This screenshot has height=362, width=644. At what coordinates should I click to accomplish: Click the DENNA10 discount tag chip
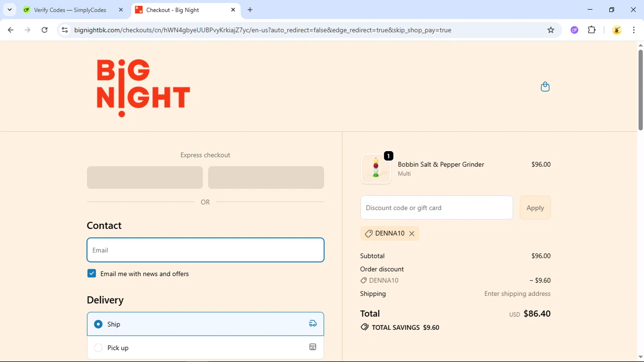click(x=389, y=234)
